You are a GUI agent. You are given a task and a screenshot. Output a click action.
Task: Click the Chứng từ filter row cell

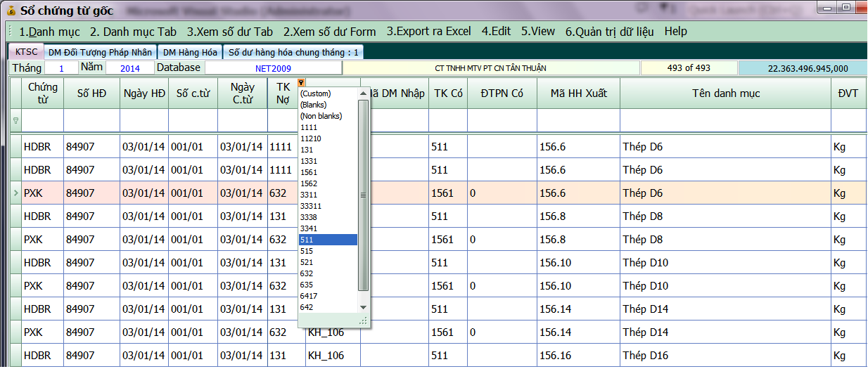point(42,120)
